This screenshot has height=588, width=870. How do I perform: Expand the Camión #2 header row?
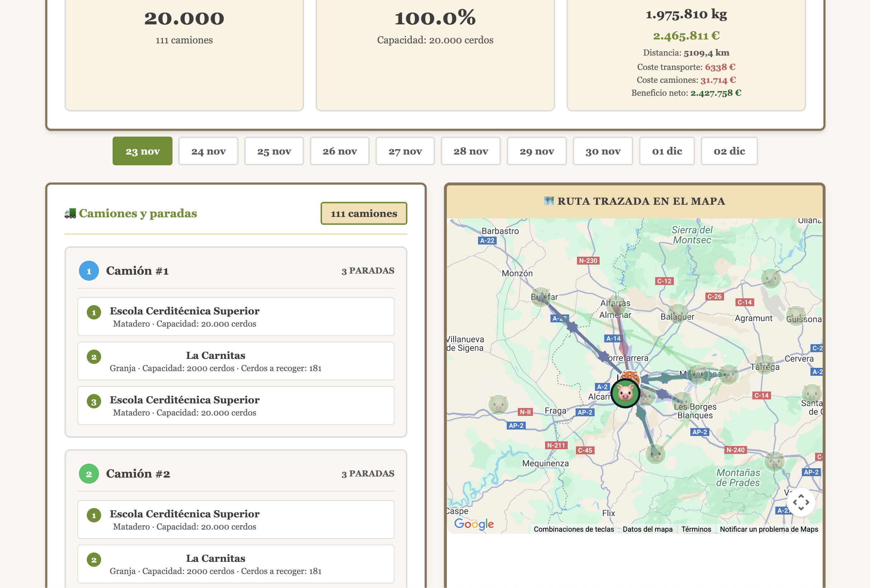pos(236,474)
